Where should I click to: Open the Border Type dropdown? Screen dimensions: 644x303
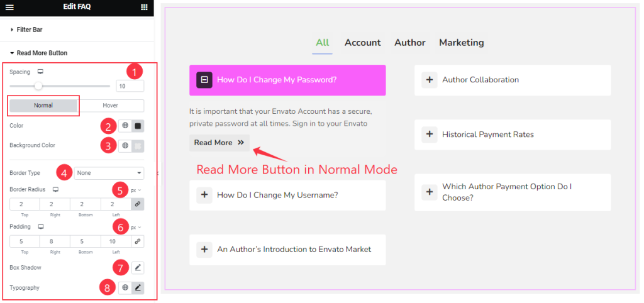click(x=109, y=173)
